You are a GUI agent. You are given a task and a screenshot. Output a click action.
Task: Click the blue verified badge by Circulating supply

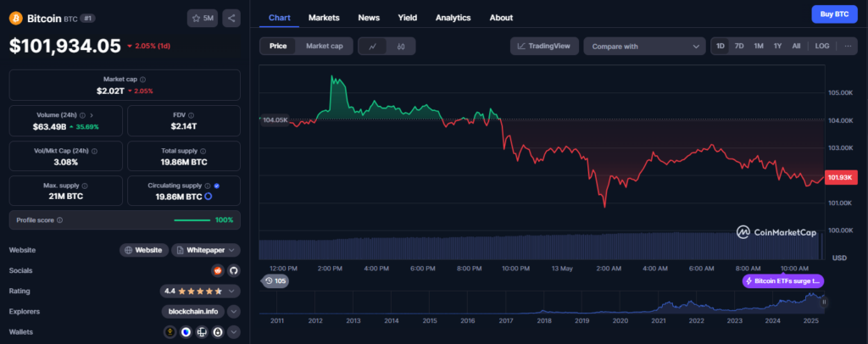[x=216, y=186]
